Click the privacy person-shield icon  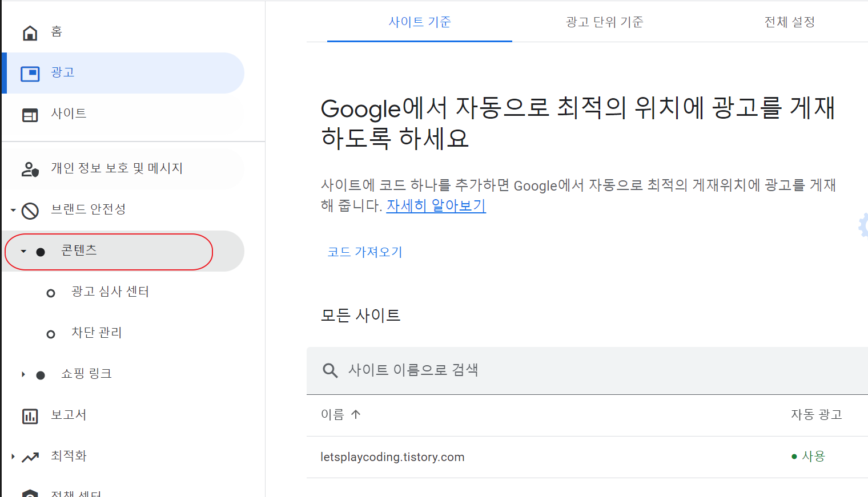pos(30,169)
